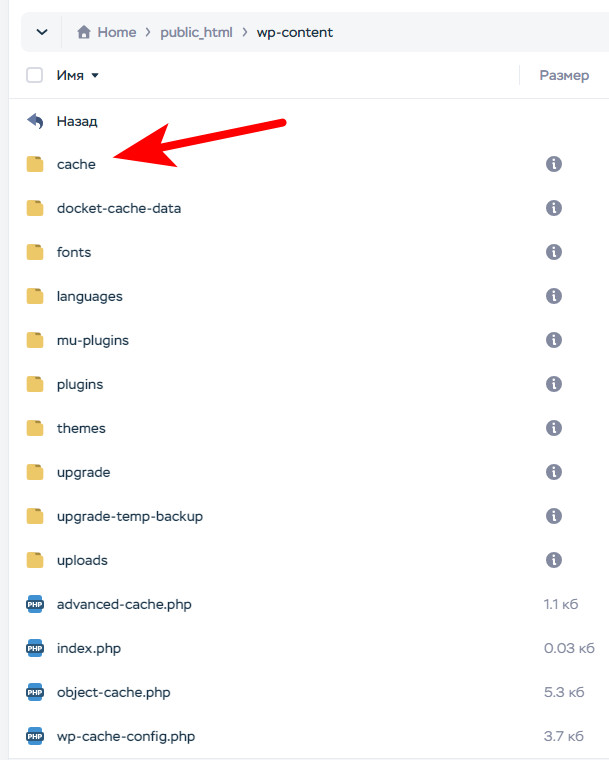
Task: Click info icon next to plugins folder
Action: (x=554, y=384)
